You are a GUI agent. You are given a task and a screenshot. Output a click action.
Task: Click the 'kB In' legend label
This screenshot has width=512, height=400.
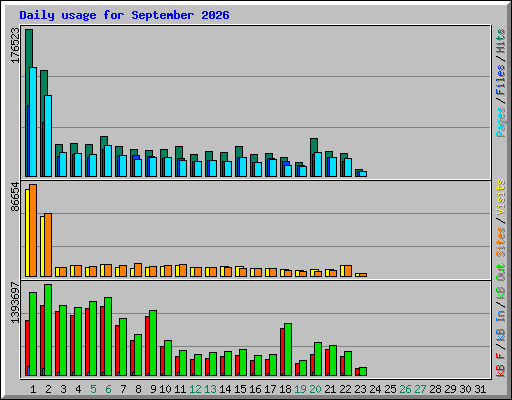501,326
